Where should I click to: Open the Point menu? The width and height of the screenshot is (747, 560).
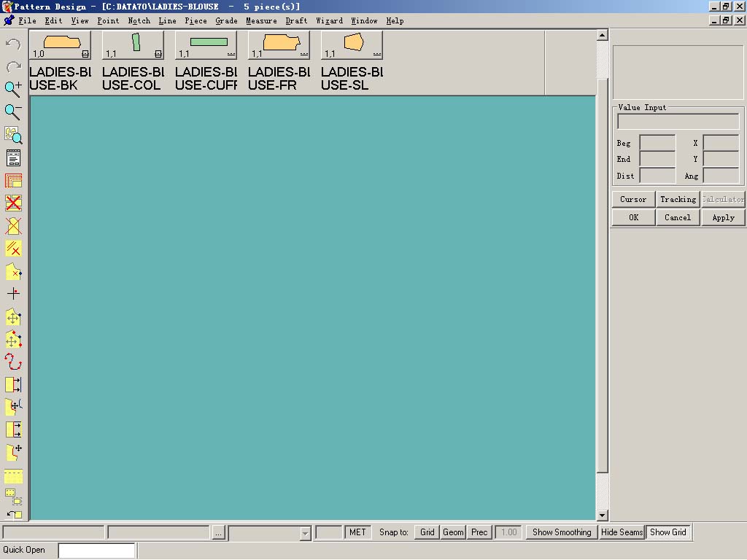108,20
